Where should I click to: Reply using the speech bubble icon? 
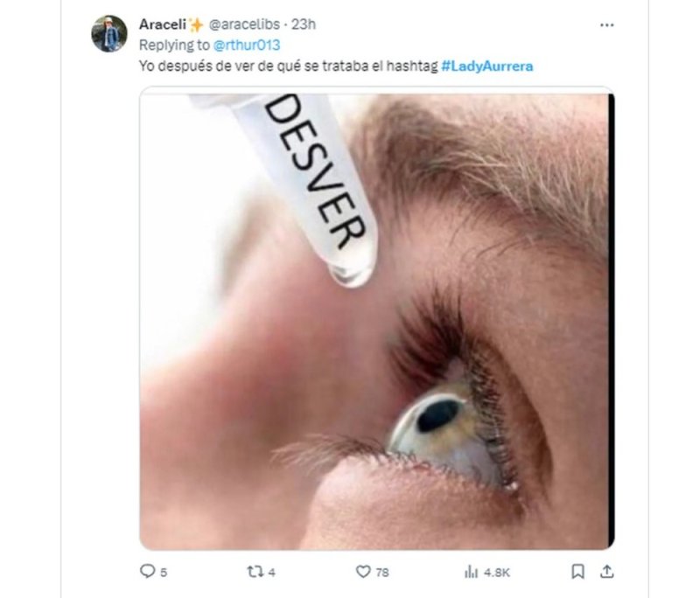pyautogui.click(x=147, y=572)
